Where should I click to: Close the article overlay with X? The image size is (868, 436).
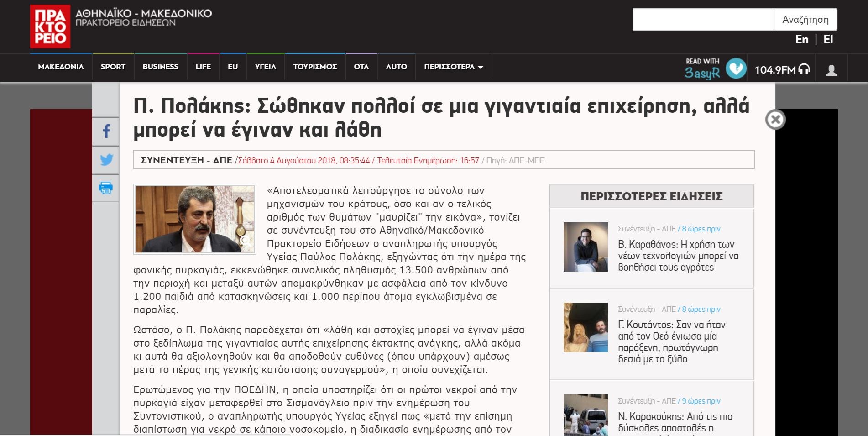(x=775, y=120)
